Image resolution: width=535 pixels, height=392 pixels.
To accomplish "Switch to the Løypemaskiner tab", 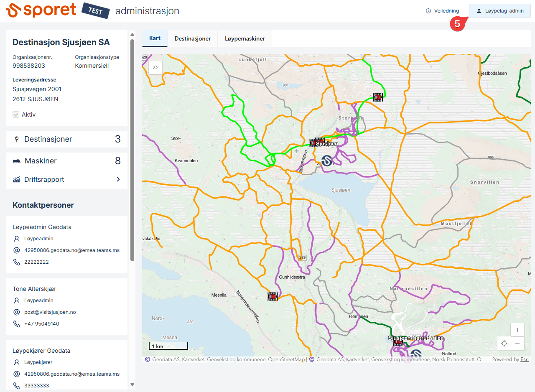I will [245, 38].
